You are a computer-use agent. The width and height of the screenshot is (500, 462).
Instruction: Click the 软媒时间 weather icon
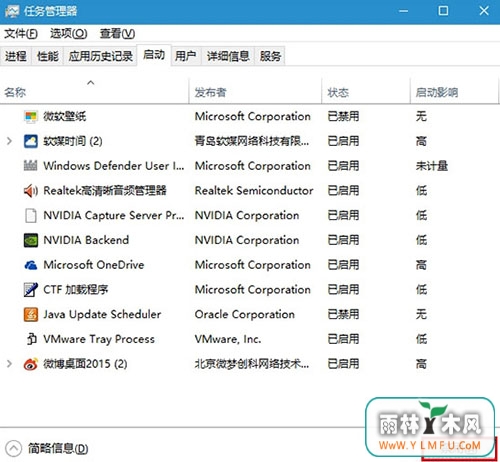pyautogui.click(x=31, y=141)
